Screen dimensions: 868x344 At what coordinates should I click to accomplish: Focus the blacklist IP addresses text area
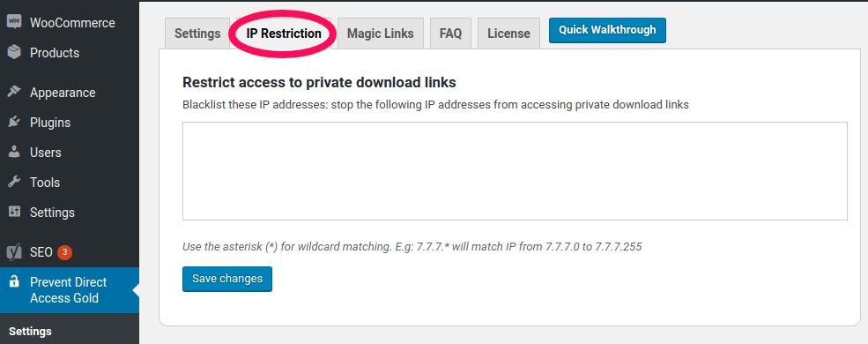(x=515, y=171)
